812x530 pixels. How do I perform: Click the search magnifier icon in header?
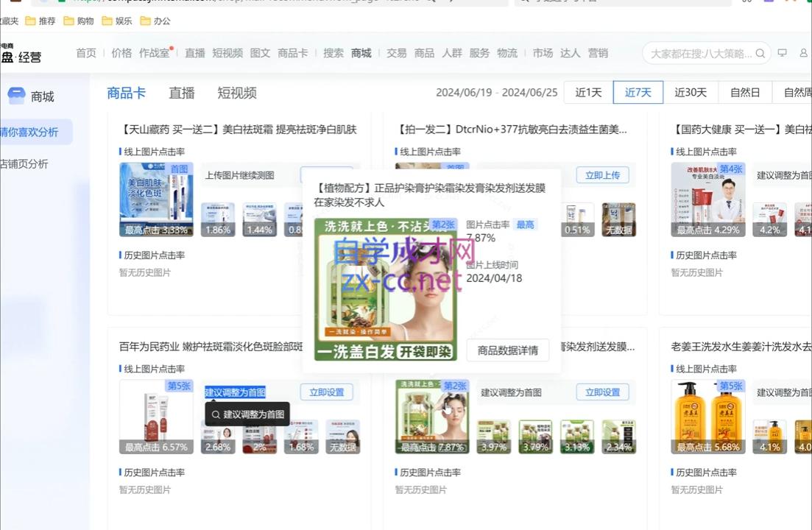pyautogui.click(x=760, y=53)
